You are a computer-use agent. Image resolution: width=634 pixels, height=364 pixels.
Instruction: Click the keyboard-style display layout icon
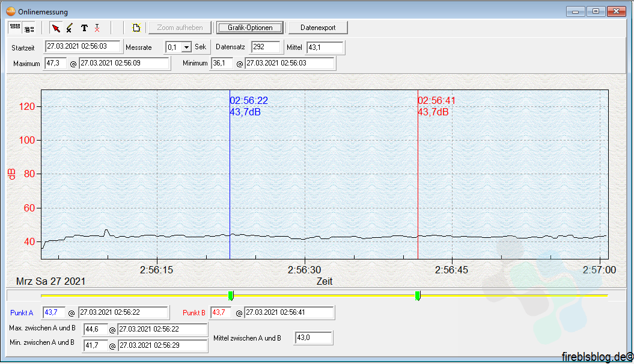pos(14,28)
